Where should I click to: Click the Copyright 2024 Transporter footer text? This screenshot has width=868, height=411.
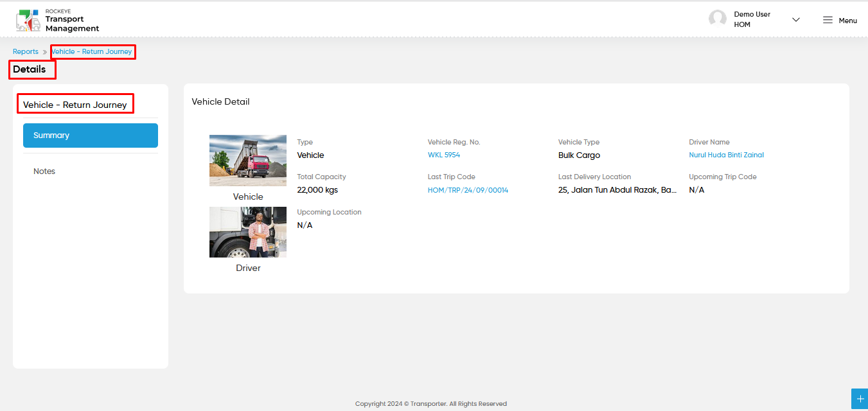pos(431,404)
